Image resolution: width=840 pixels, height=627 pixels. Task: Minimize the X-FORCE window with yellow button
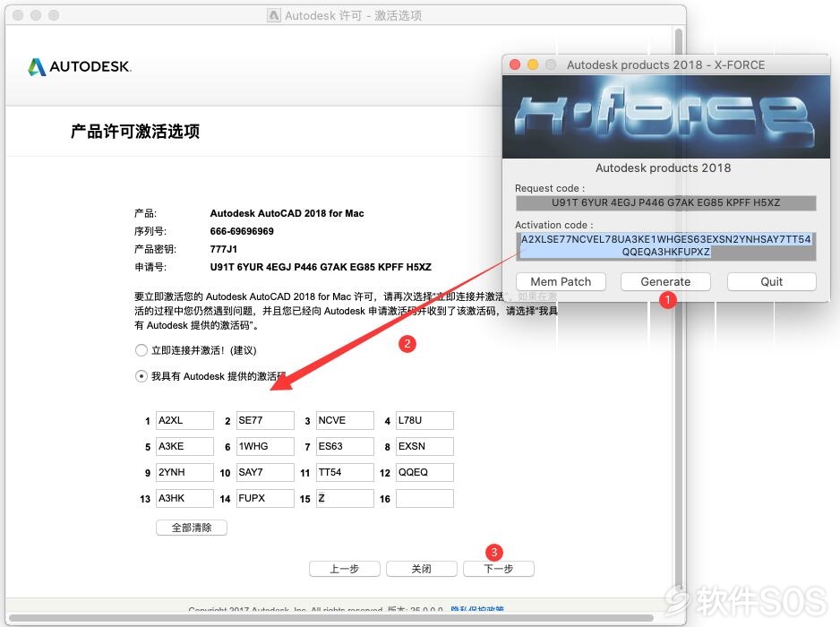tap(533, 64)
